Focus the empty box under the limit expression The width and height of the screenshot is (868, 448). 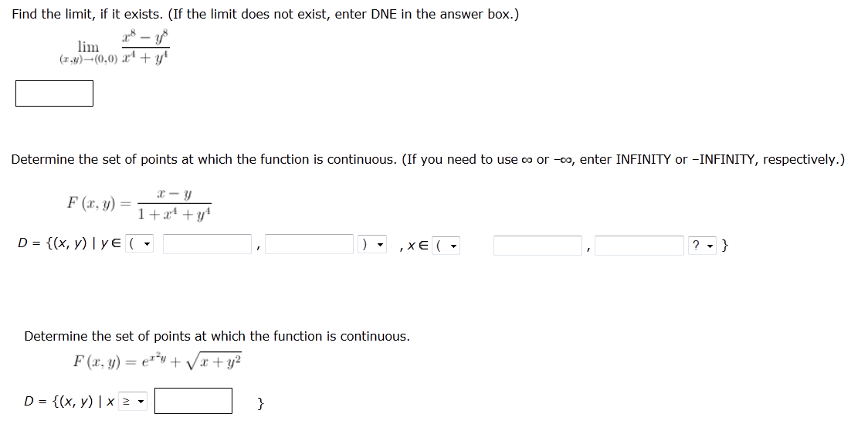point(53,93)
